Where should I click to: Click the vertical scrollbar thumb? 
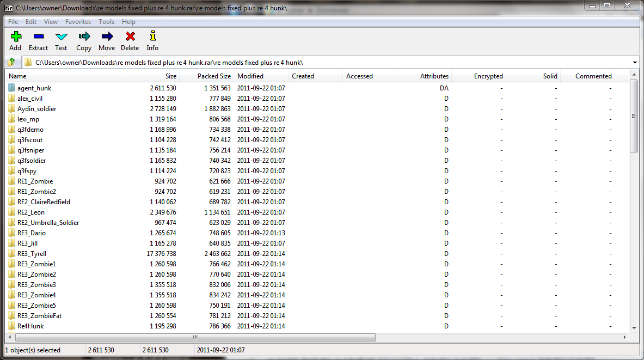(x=634, y=116)
